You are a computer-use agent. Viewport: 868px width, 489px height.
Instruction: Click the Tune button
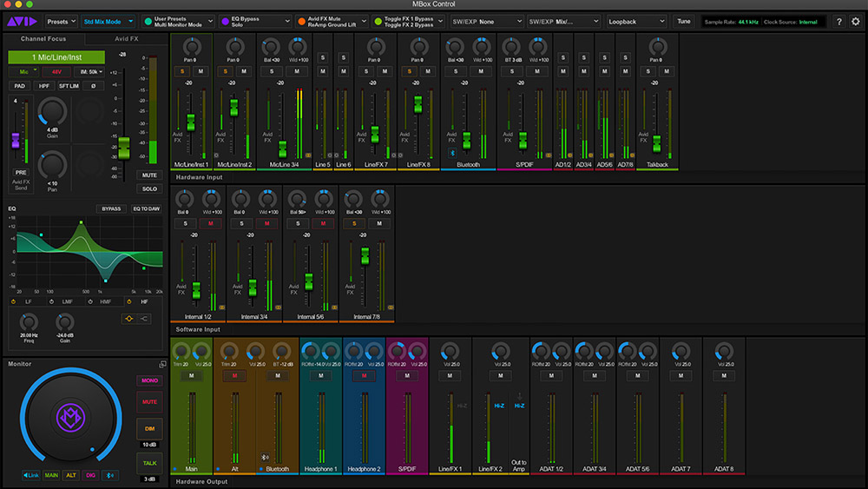(684, 21)
